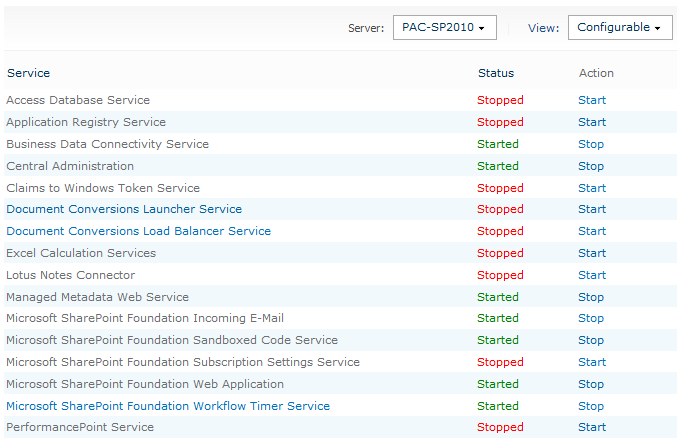The image size is (682, 443).
Task: Expand the Configurable view dropdown
Action: point(620,28)
